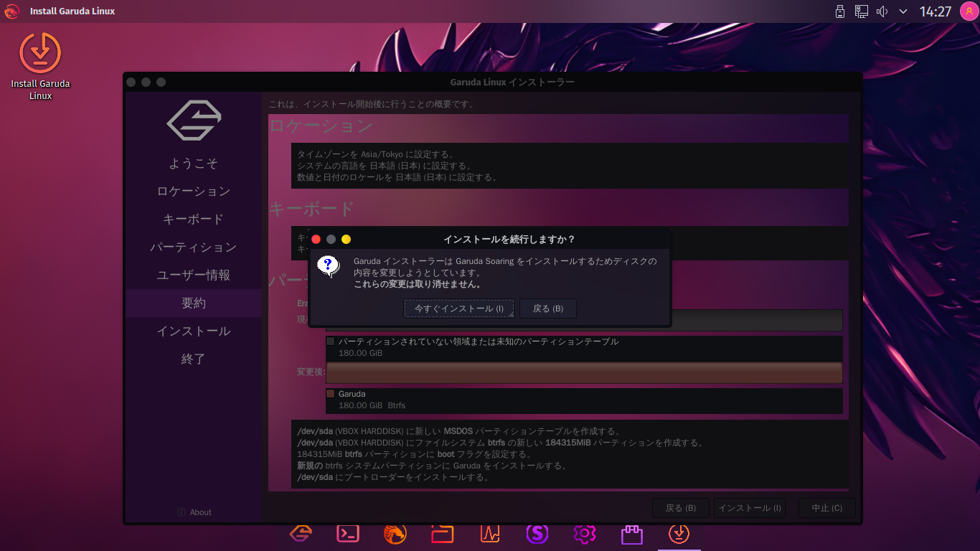The image size is (980, 551).
Task: Open the clock showing 14:27
Action: point(936,11)
